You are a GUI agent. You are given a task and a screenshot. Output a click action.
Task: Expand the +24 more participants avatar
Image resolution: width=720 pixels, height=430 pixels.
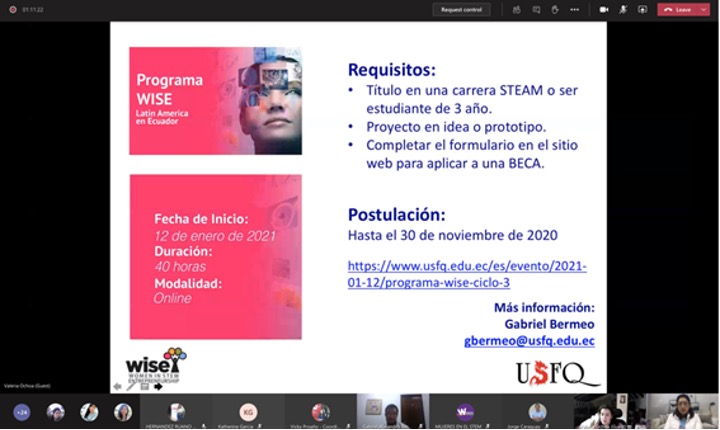pyautogui.click(x=21, y=412)
